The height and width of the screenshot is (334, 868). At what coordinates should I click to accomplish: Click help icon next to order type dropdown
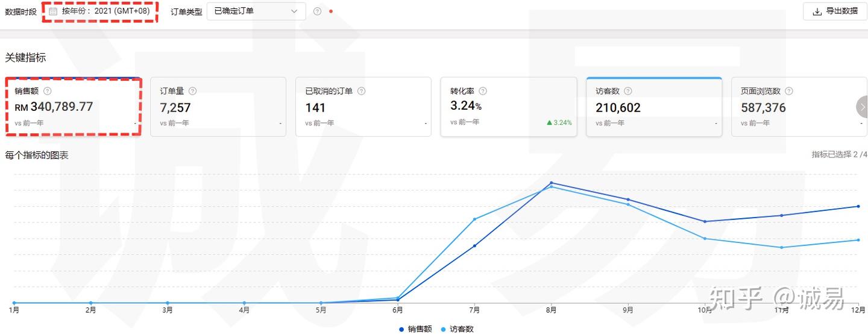(317, 11)
